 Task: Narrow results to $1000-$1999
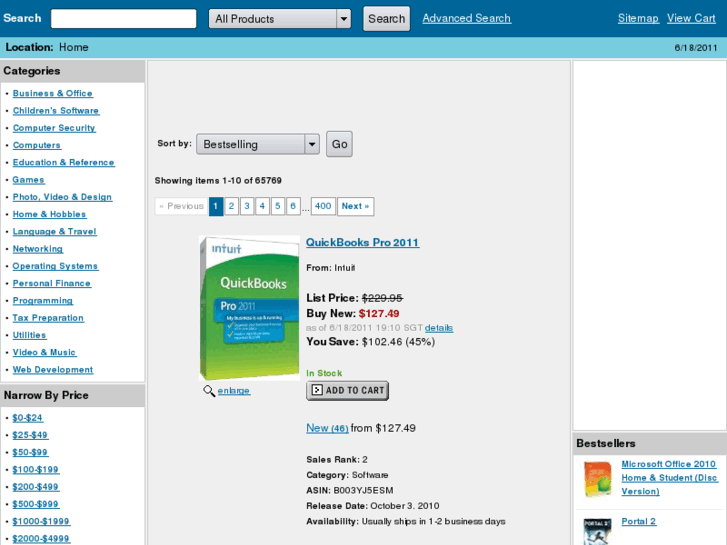41,521
